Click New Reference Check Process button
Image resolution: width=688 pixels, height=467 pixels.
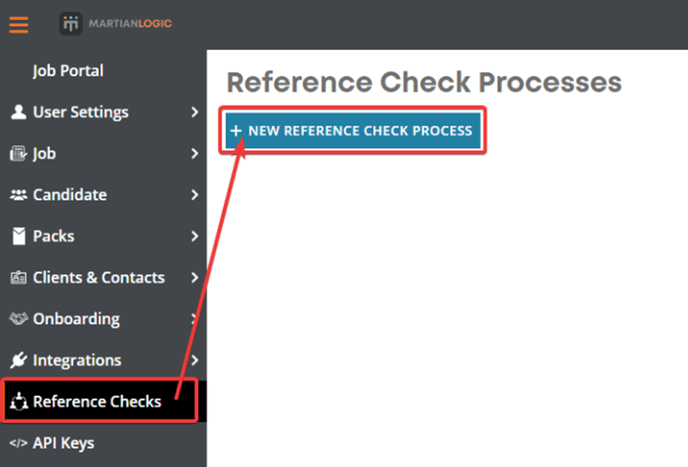click(x=353, y=130)
